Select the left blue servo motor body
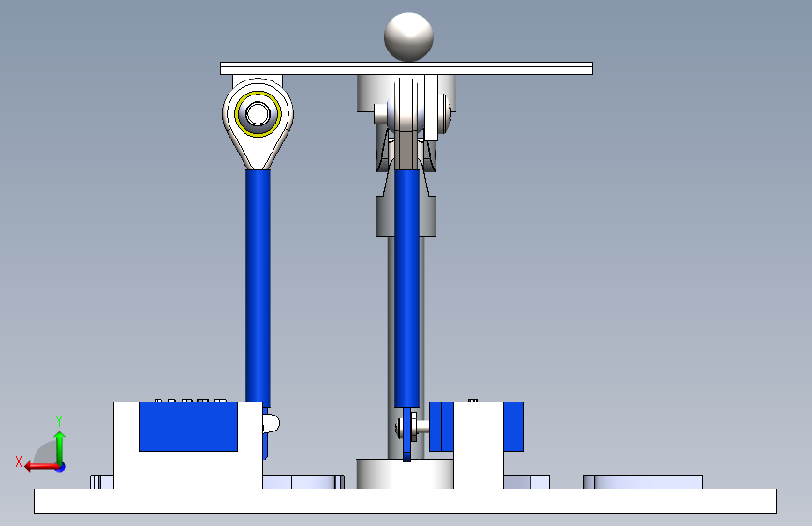This screenshot has width=812, height=526. [x=188, y=427]
